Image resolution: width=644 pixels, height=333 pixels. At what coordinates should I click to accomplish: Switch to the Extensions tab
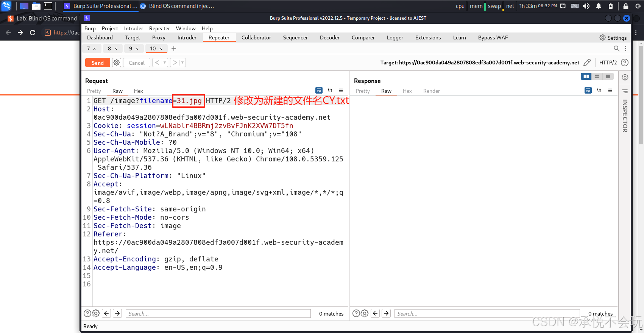tap(428, 38)
